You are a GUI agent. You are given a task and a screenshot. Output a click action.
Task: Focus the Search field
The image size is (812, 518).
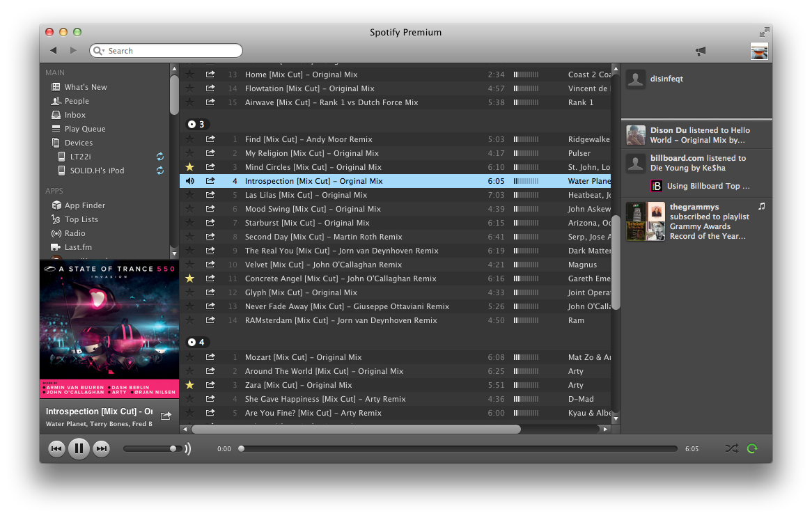click(x=166, y=51)
